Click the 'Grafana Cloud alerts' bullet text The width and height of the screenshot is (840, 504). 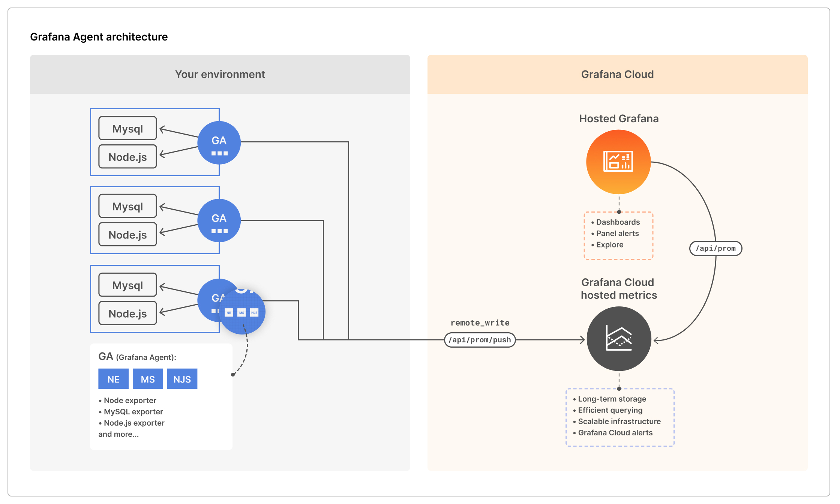click(x=615, y=433)
